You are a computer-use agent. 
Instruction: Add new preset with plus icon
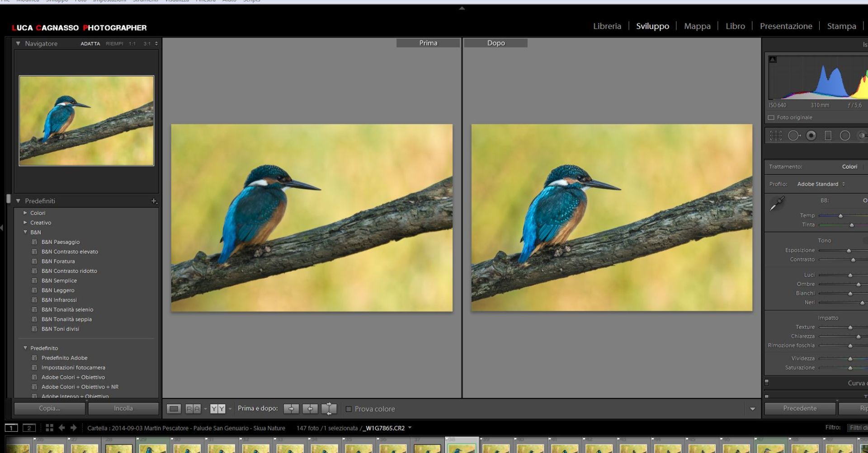[154, 201]
